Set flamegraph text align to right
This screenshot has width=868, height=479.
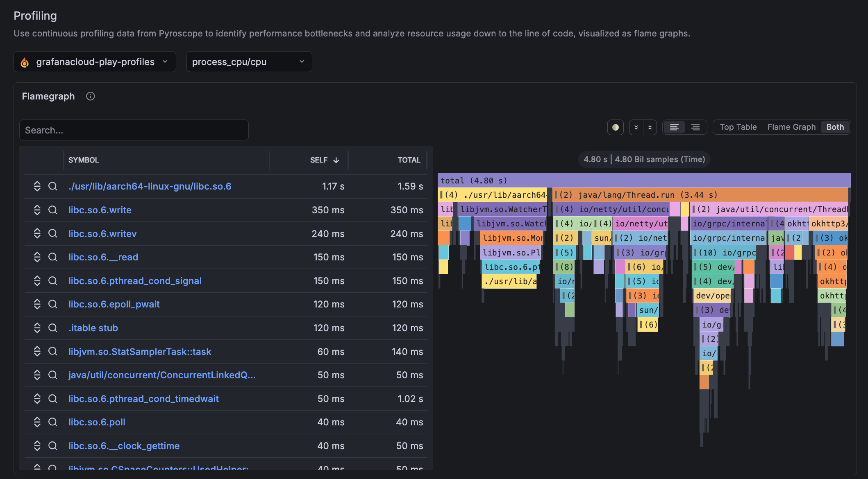(695, 127)
